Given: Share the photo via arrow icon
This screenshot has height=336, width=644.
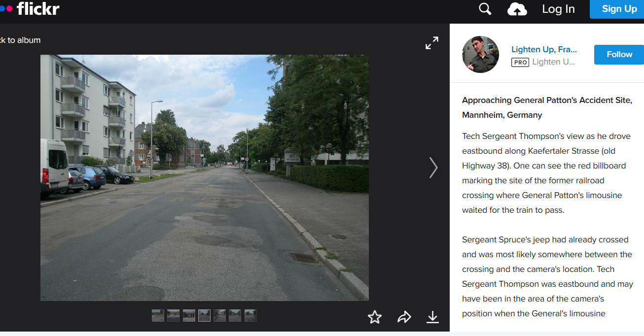Looking at the screenshot, I should (404, 317).
